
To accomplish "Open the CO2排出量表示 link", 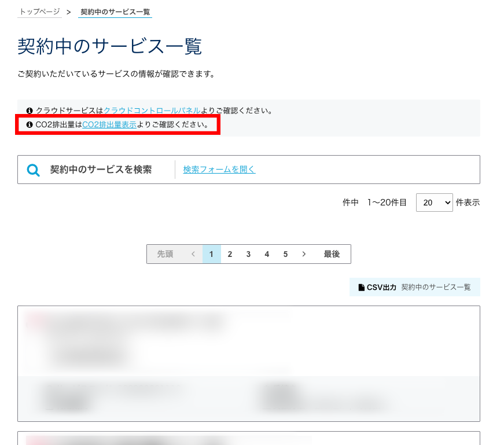I will coord(109,124).
